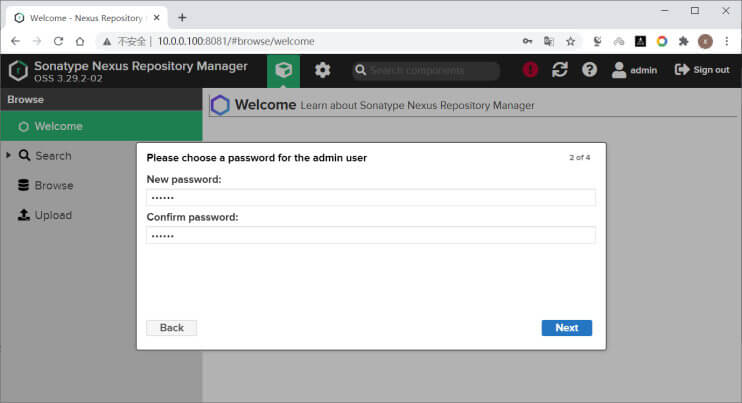Click the magnifier icon in search box

(x=361, y=70)
